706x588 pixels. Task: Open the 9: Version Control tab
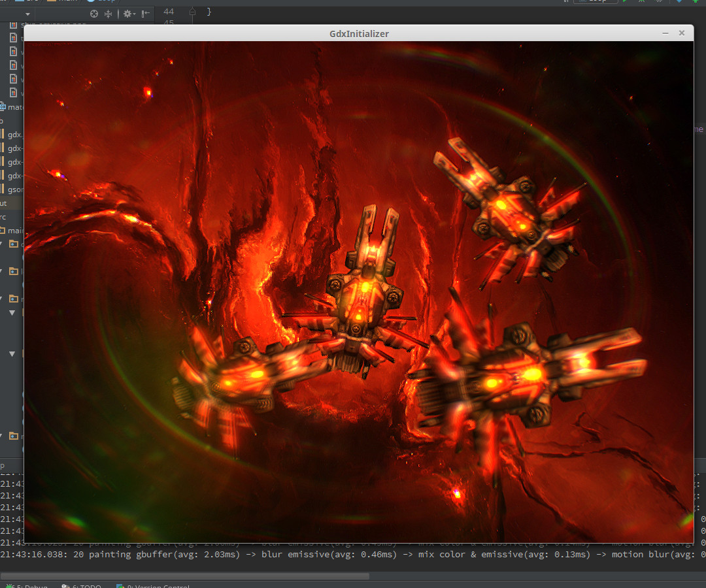153,586
